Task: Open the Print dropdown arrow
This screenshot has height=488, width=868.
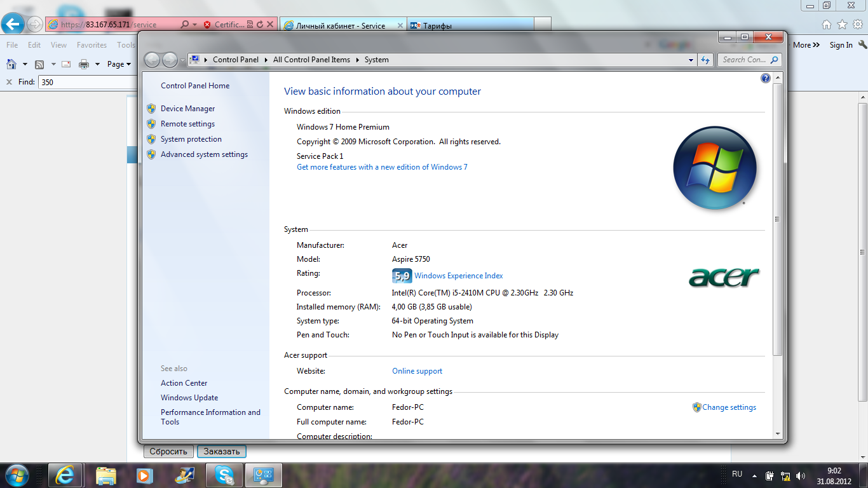Action: (97, 64)
